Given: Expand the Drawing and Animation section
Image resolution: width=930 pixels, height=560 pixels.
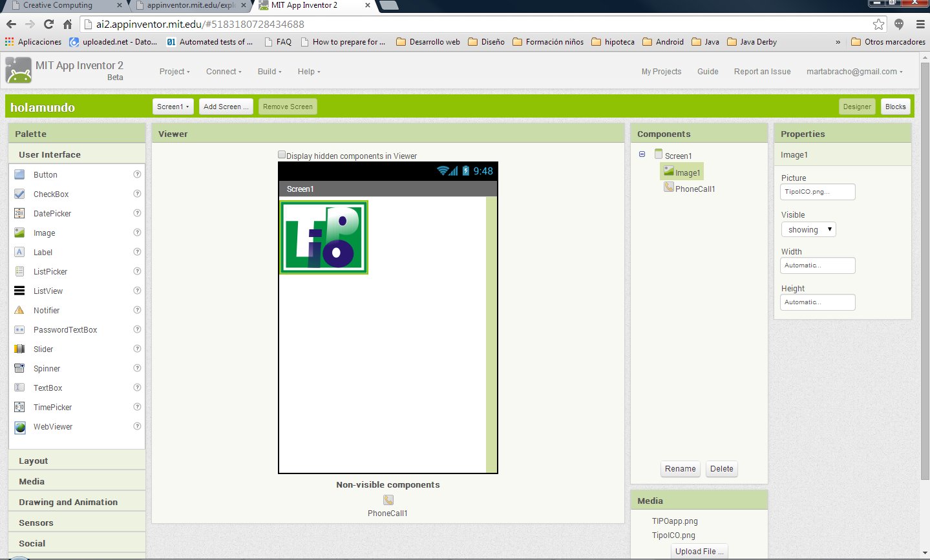Looking at the screenshot, I should pyautogui.click(x=77, y=502).
